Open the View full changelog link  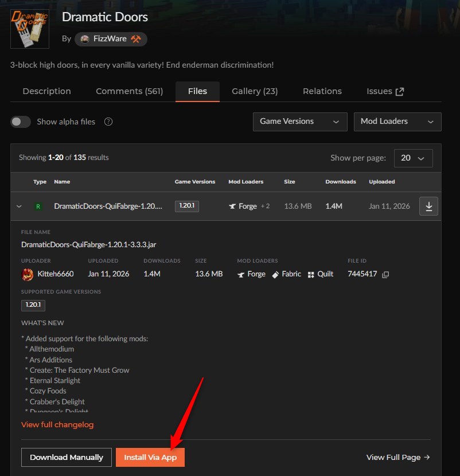pos(57,424)
